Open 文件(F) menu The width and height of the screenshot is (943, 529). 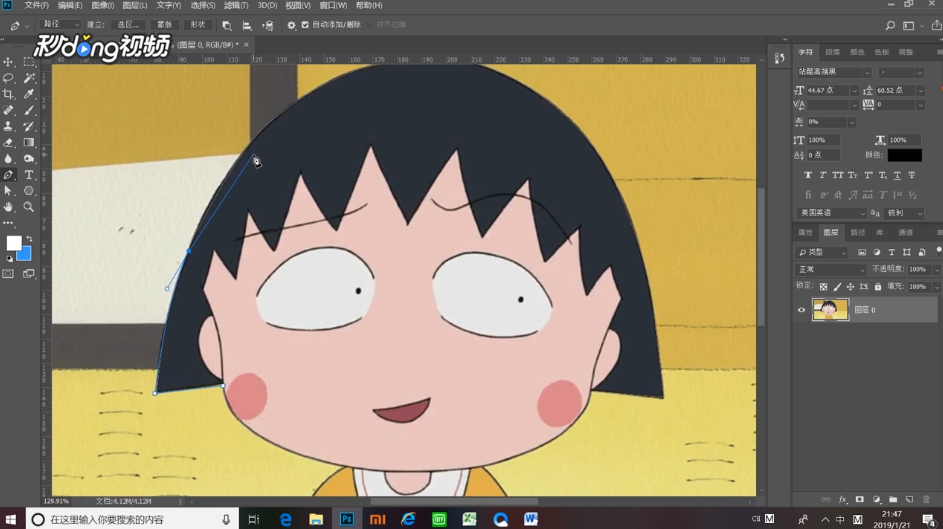37,5
